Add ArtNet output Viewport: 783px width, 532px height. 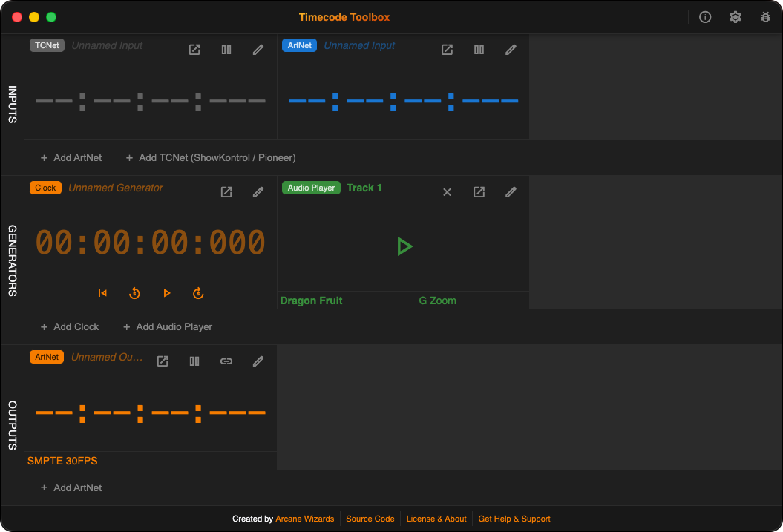tap(71, 487)
